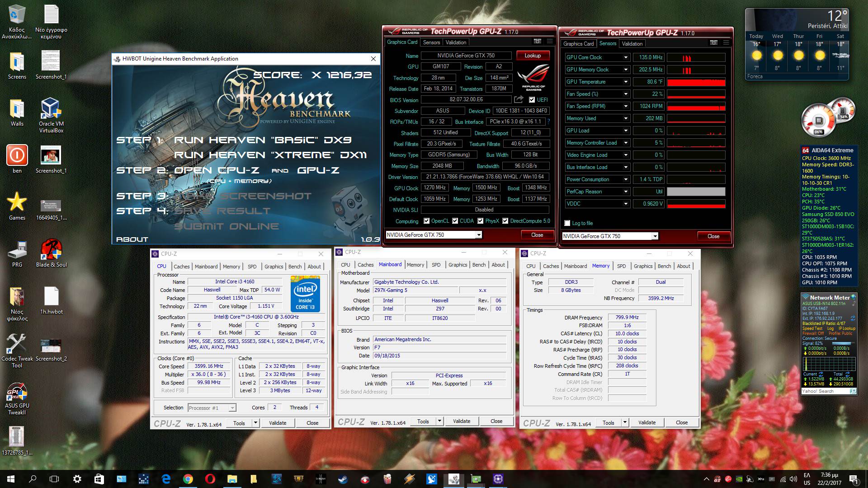Click the Fan Speed (RPM) sensor graph
868x488 pixels.
click(696, 106)
